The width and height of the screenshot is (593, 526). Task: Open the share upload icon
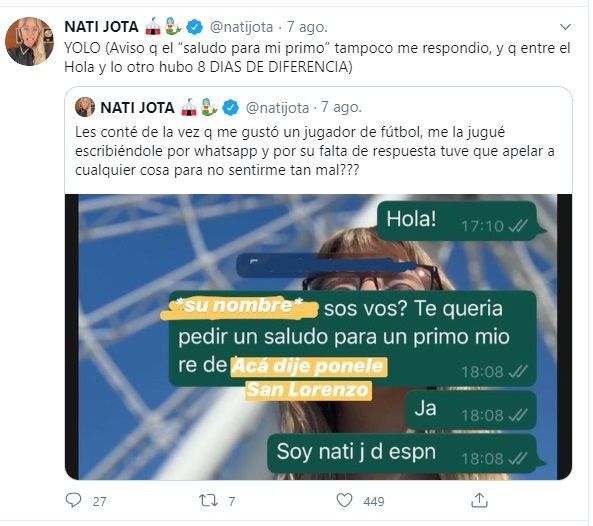[x=479, y=500]
